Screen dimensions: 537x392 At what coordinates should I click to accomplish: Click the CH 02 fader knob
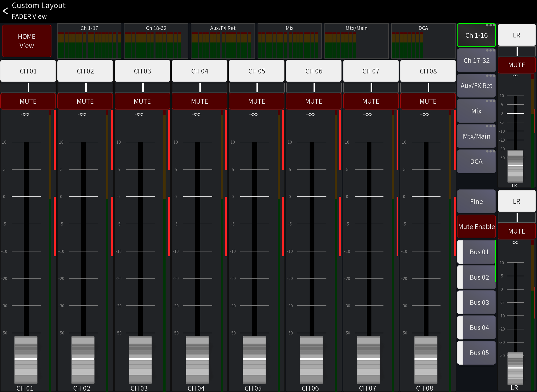(x=83, y=360)
